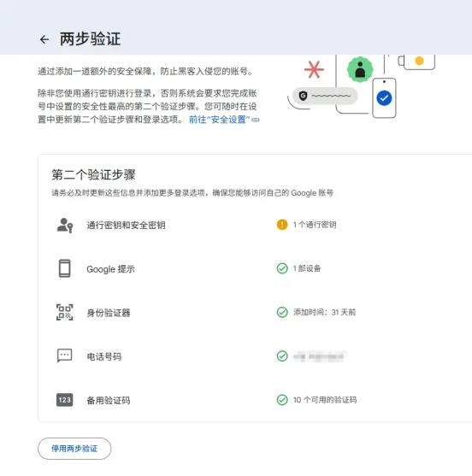Click the message bubble icon for 电话号码

click(x=65, y=356)
